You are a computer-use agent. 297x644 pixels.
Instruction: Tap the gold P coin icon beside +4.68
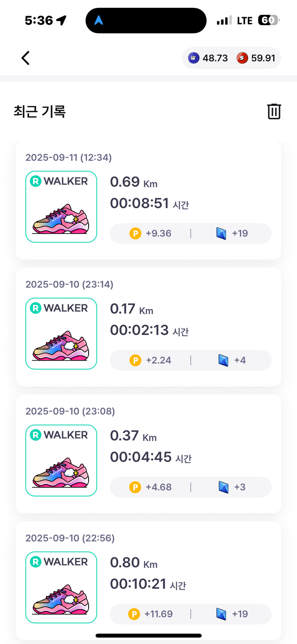[x=135, y=487]
